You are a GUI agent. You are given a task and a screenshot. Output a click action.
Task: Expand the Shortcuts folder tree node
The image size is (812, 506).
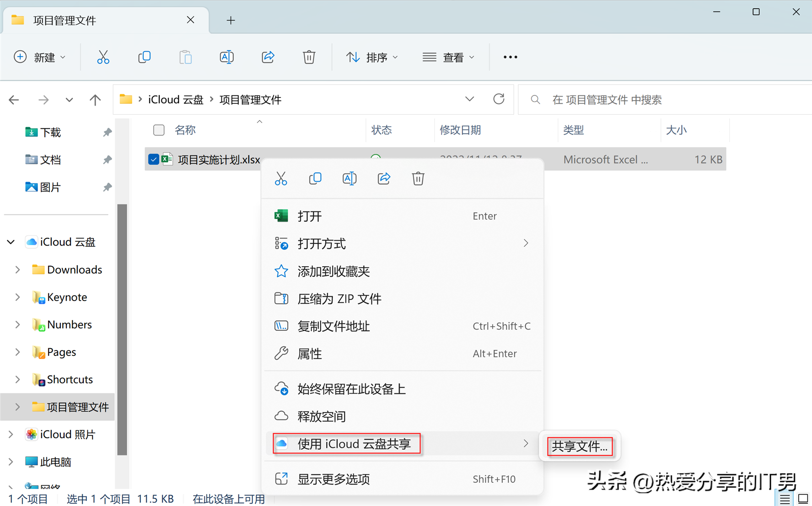(x=17, y=379)
